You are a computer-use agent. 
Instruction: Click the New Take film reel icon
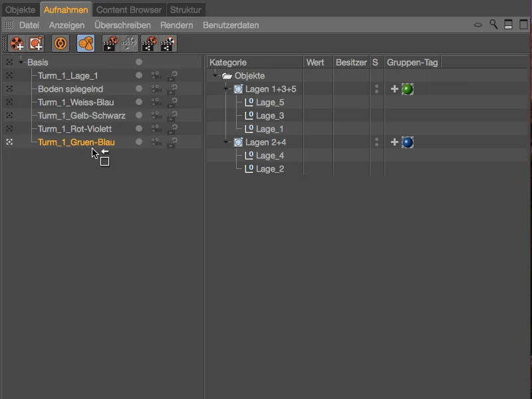17,43
